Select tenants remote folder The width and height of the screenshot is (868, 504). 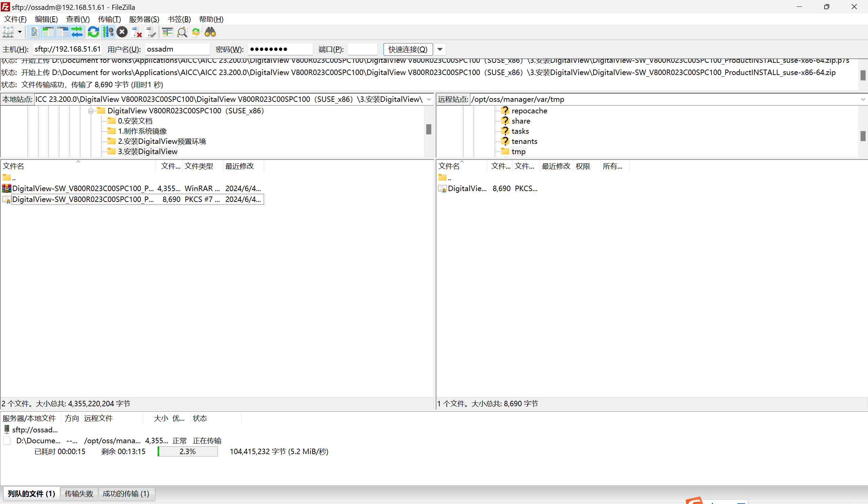pos(524,141)
